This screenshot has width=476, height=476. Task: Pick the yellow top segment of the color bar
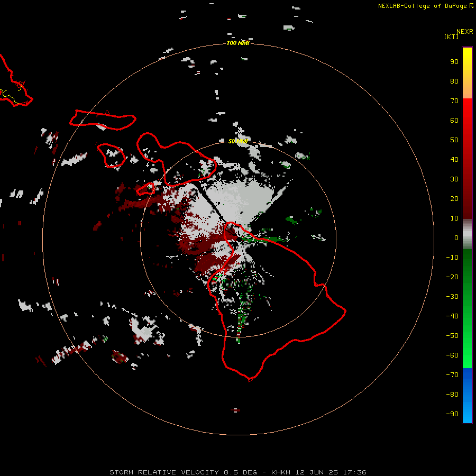pos(467,73)
